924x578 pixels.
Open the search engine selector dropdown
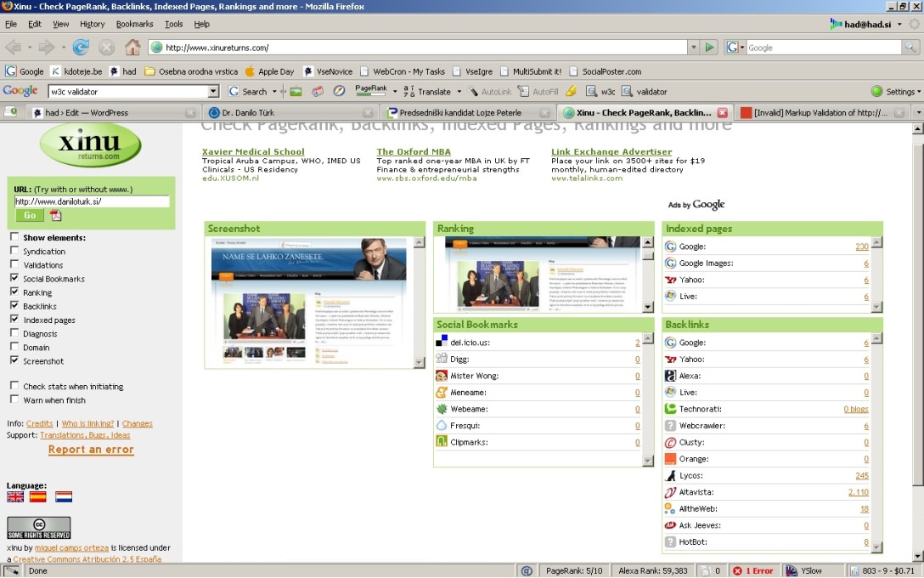pyautogui.click(x=742, y=48)
